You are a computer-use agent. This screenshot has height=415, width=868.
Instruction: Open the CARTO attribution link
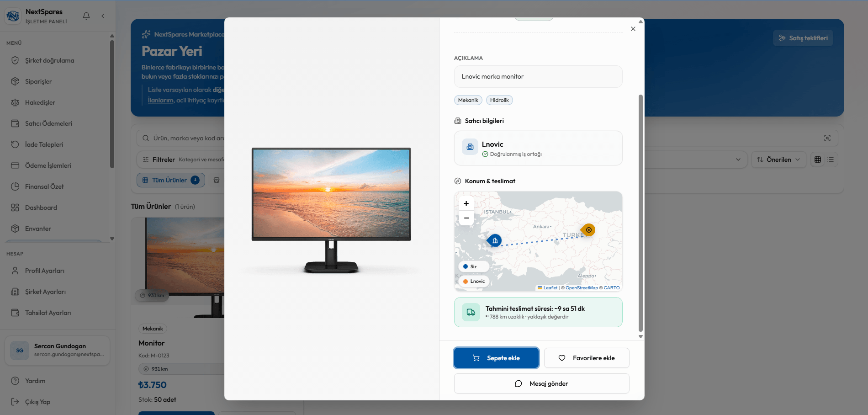coord(612,288)
